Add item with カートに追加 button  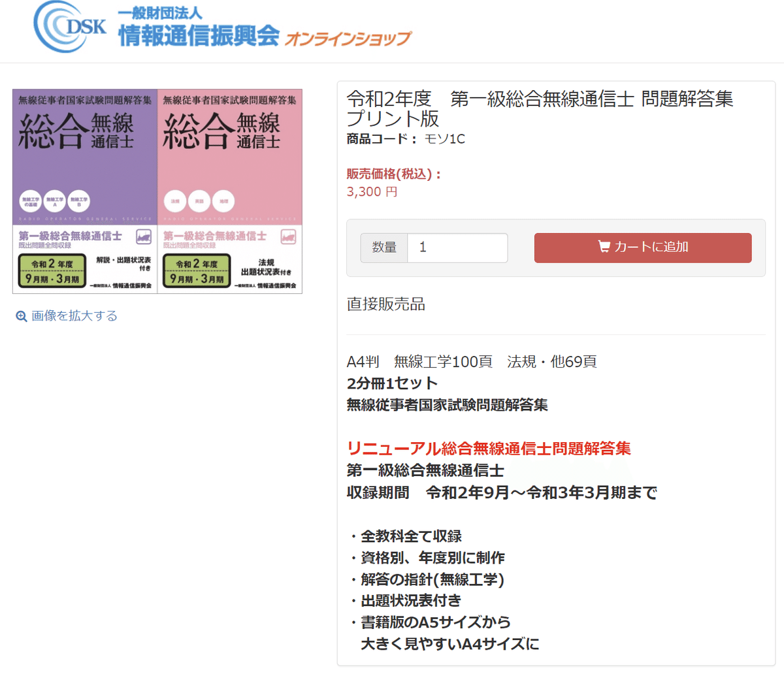coord(643,248)
